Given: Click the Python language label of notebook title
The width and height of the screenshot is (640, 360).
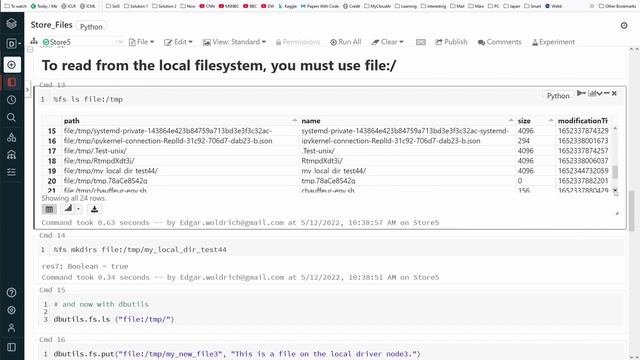Looking at the screenshot, I should coord(91,27).
